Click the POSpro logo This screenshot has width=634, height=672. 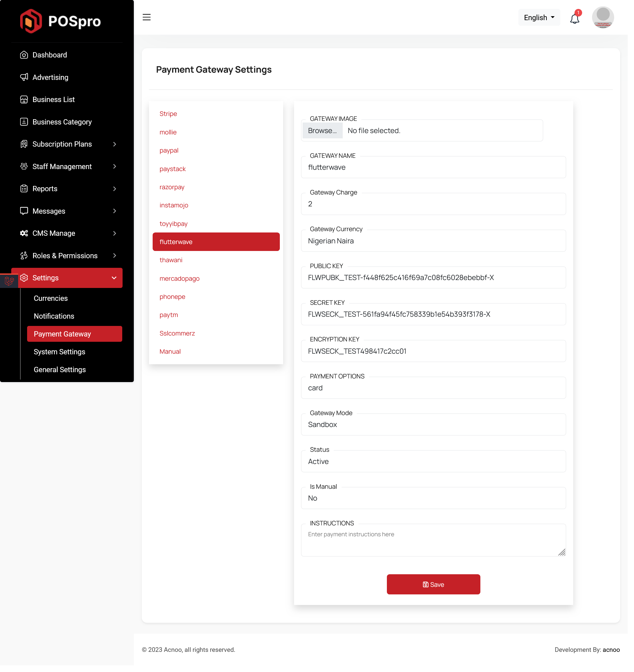pos(60,21)
